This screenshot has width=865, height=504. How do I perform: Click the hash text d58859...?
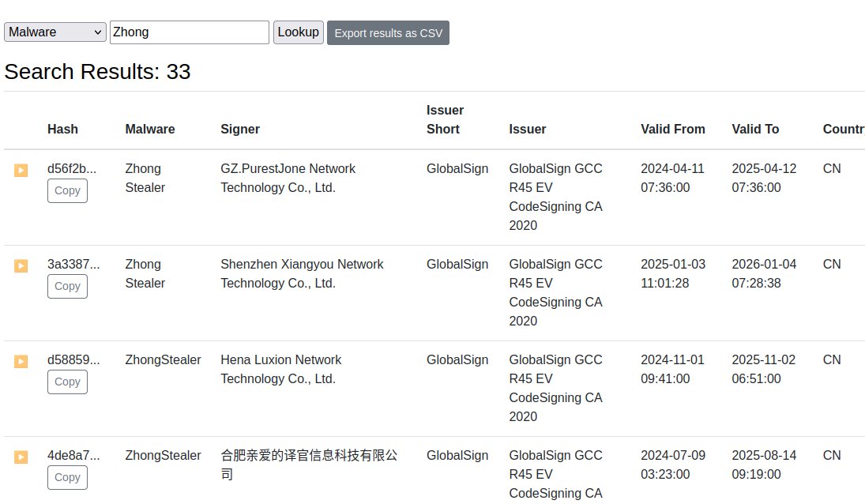(73, 360)
